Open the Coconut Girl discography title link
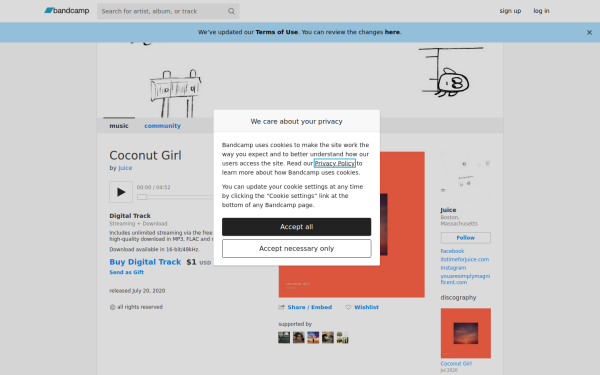Screen dimensions: 600x375 [456, 364]
